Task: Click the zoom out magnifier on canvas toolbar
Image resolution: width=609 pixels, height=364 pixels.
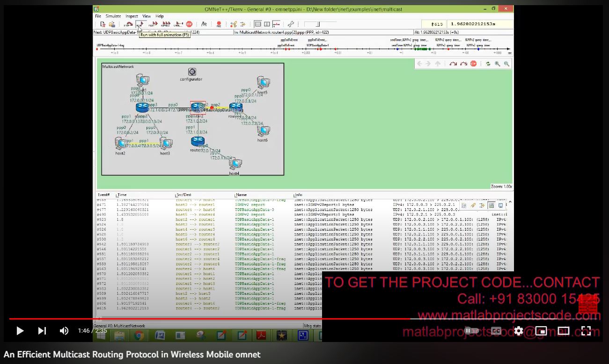Action: click(506, 64)
